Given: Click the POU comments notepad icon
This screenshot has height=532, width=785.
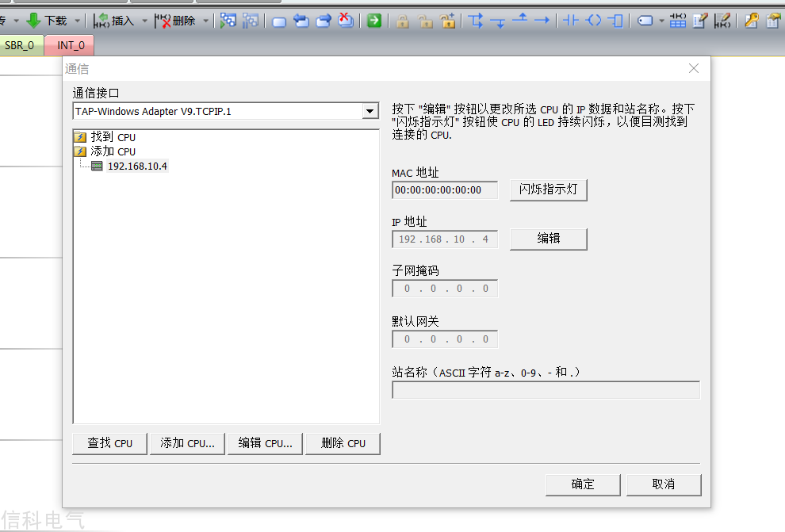Looking at the screenshot, I should coord(700,21).
